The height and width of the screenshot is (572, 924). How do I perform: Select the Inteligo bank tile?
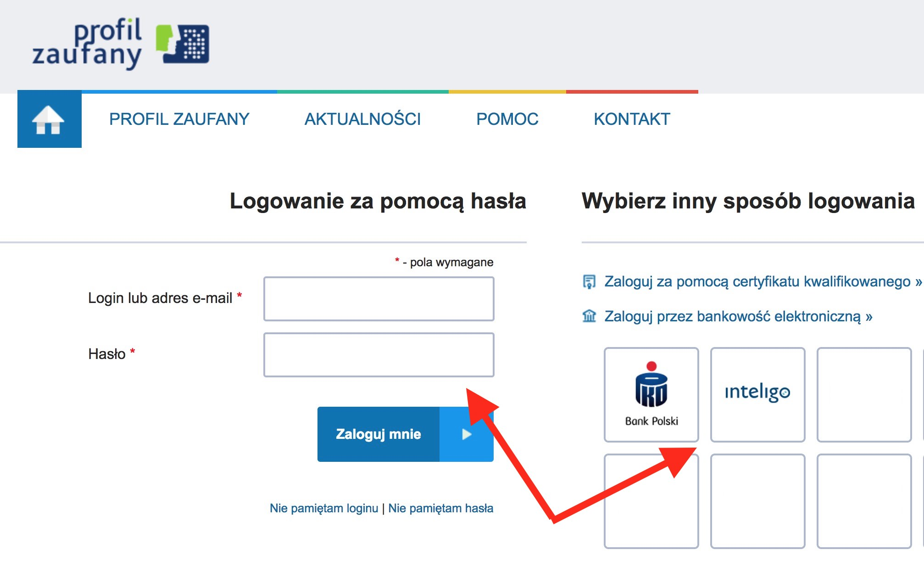pos(757,395)
